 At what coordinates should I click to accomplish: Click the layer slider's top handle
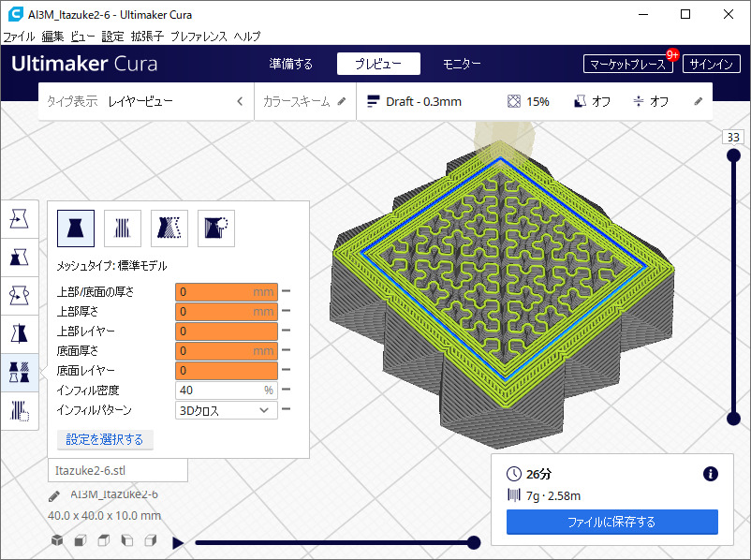point(733,155)
